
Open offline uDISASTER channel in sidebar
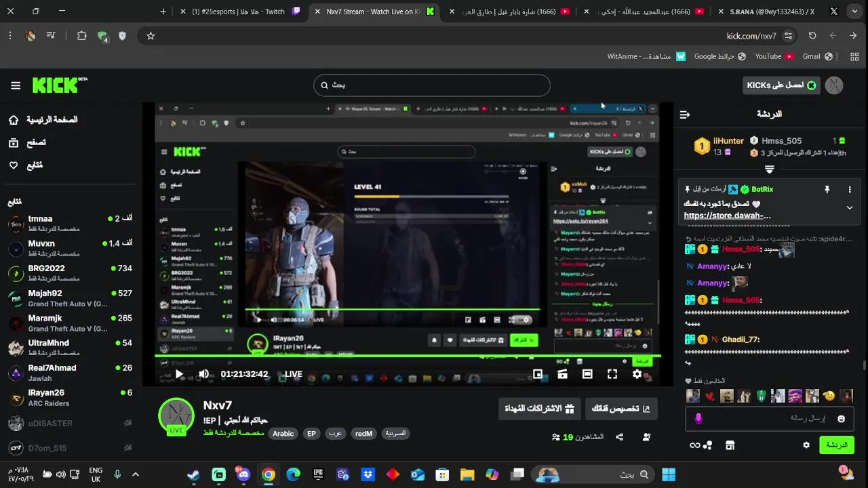pos(70,423)
